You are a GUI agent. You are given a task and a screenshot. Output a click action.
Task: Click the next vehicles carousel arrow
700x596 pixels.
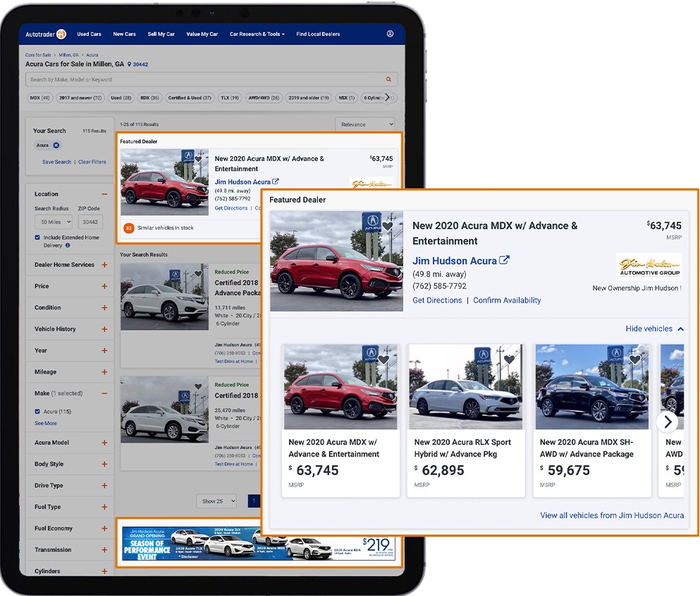[x=668, y=421]
